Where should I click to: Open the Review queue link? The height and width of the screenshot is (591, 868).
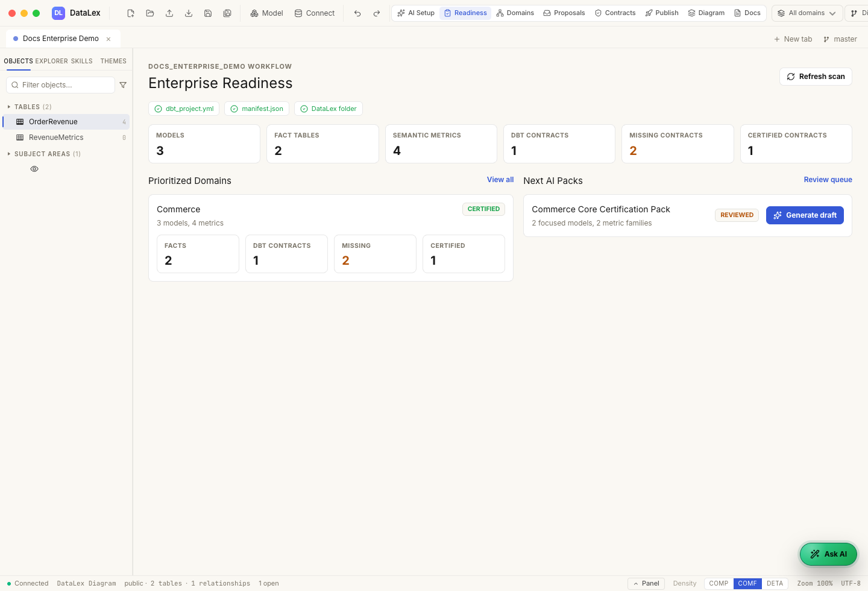coord(828,180)
